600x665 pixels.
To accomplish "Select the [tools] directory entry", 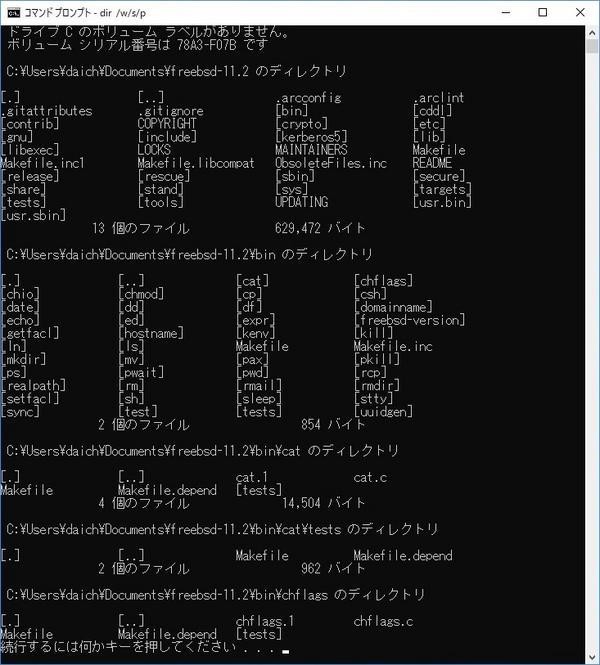I will (161, 202).
